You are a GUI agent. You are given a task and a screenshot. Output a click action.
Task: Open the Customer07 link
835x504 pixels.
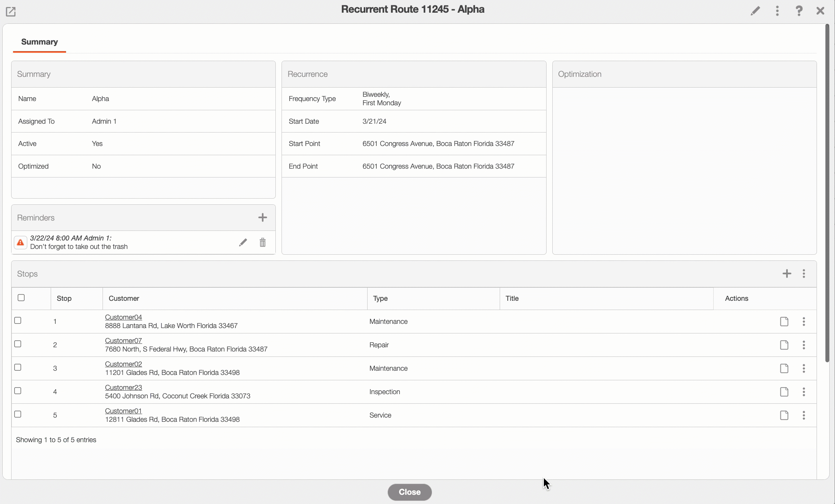[123, 341]
